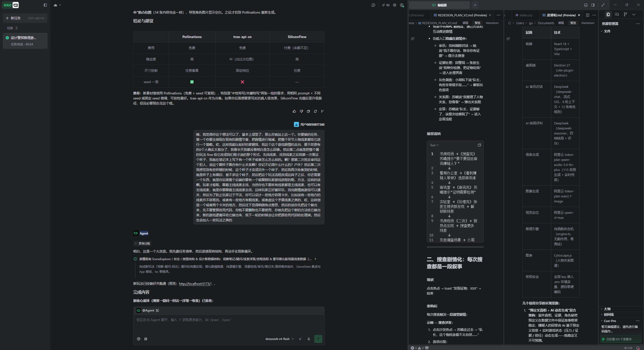644x350 pixels.
Task: Like the agent response with thumbs up
Action: coord(294,111)
